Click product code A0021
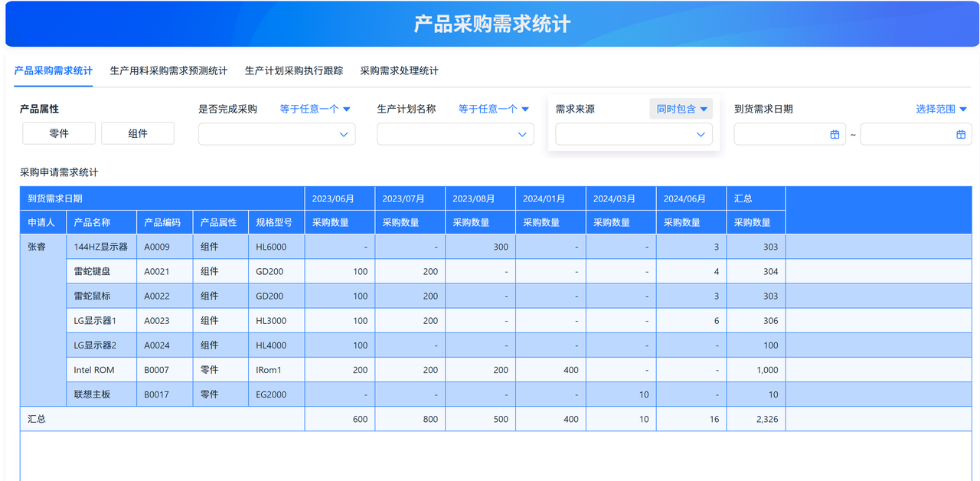 point(165,271)
